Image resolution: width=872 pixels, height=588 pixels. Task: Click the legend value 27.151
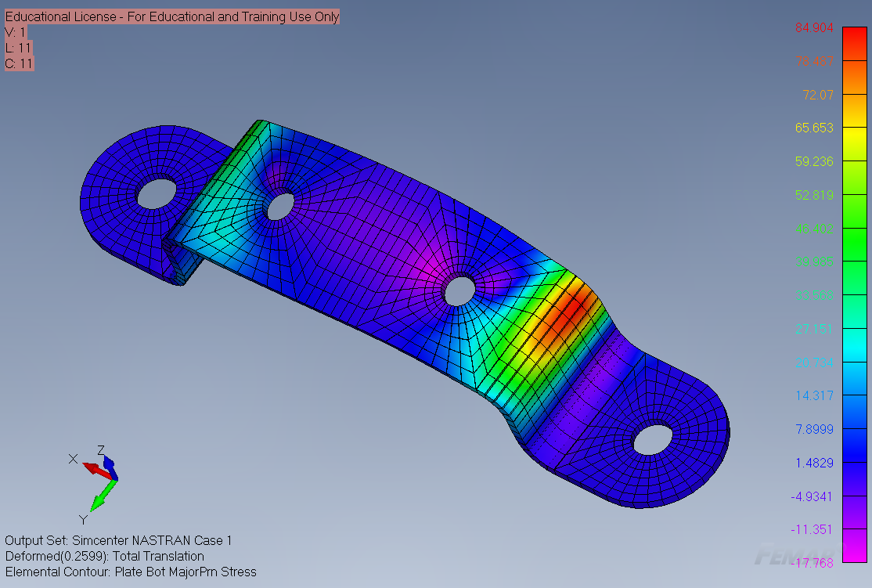tap(814, 329)
